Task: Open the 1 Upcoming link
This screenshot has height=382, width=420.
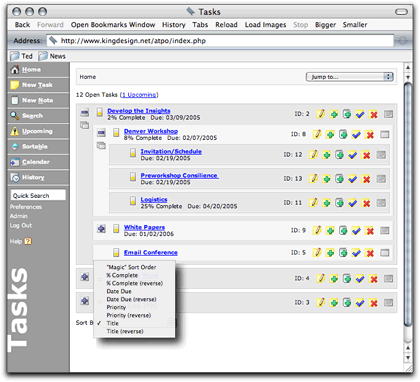Action: pos(139,95)
